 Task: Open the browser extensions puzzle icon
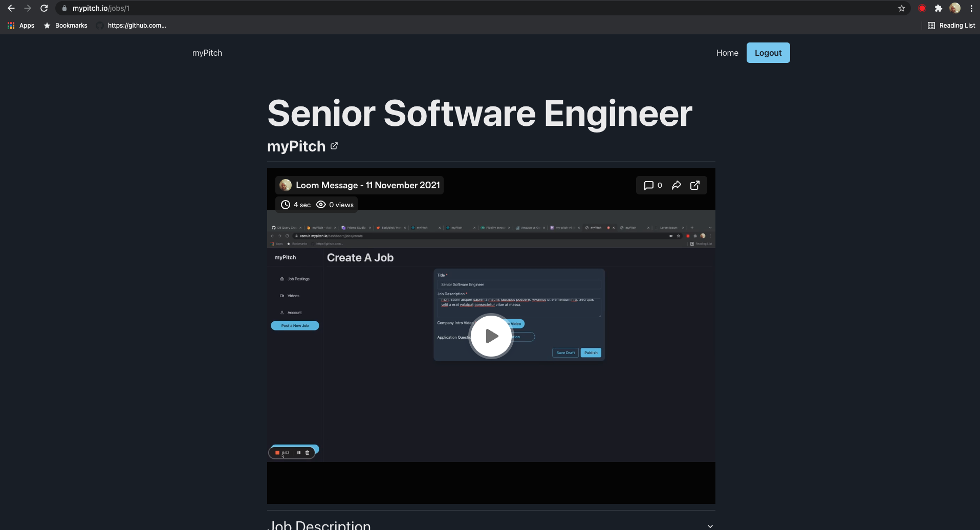(x=939, y=8)
